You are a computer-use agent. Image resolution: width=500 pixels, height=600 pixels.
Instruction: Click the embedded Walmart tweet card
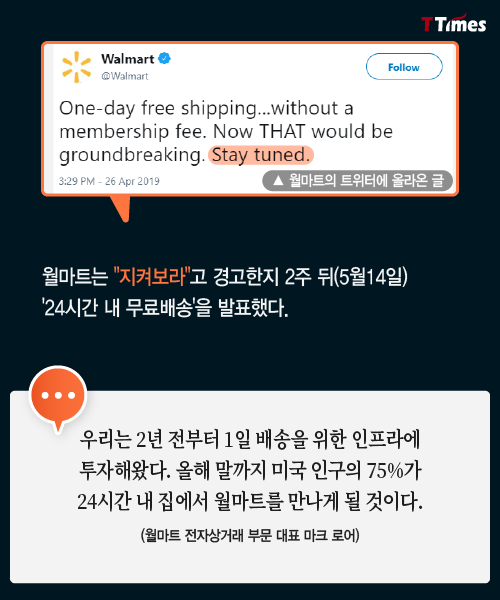click(x=250, y=119)
